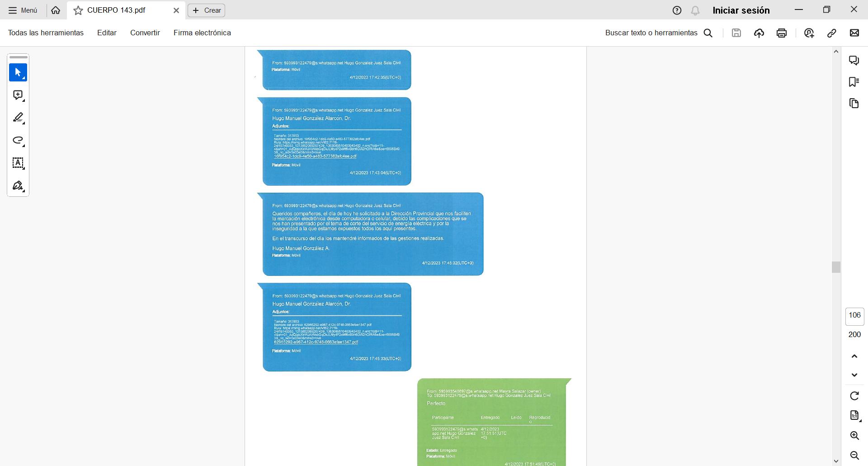Select the freehand draw loop tool
This screenshot has height=466, width=868.
(x=18, y=140)
